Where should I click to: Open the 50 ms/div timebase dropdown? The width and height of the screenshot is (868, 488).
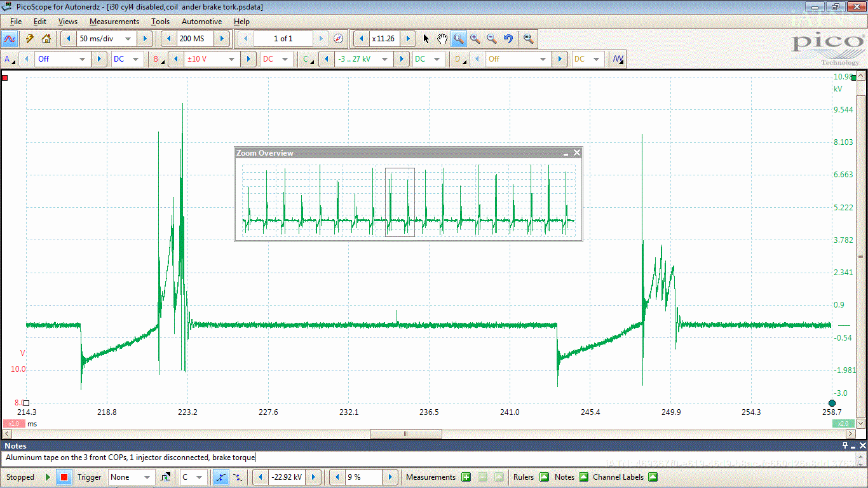[x=106, y=39]
